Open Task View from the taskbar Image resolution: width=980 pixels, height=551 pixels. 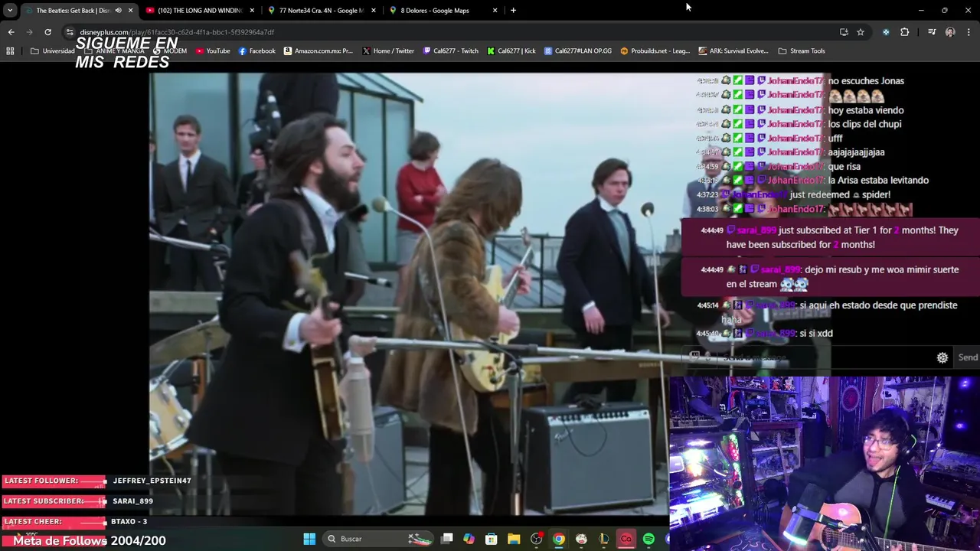click(x=447, y=539)
